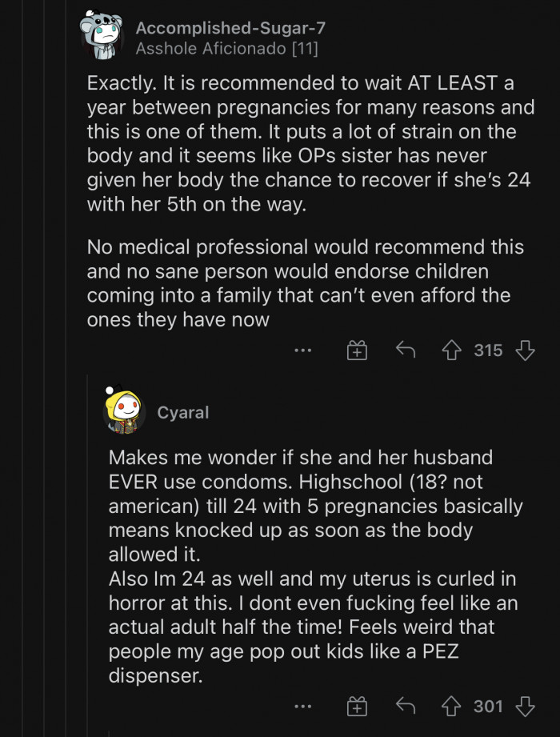Tap the award gift icon under Cyaral's comment
Image resolution: width=560 pixels, height=737 pixels.
coord(356,707)
